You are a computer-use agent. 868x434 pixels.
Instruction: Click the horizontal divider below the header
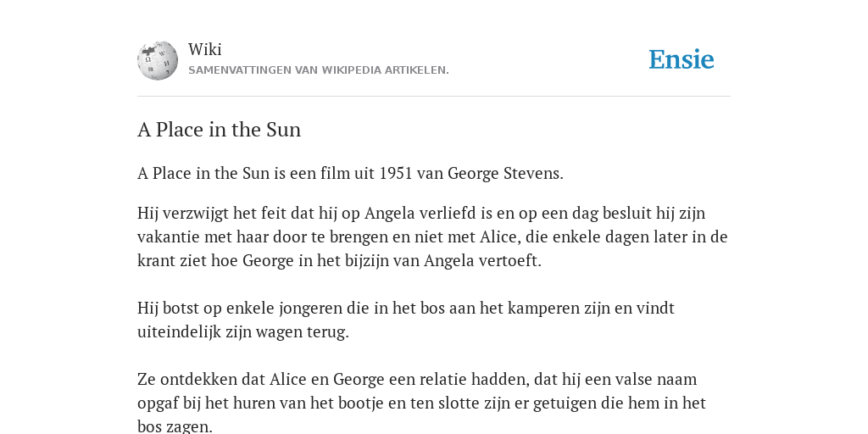[434, 97]
